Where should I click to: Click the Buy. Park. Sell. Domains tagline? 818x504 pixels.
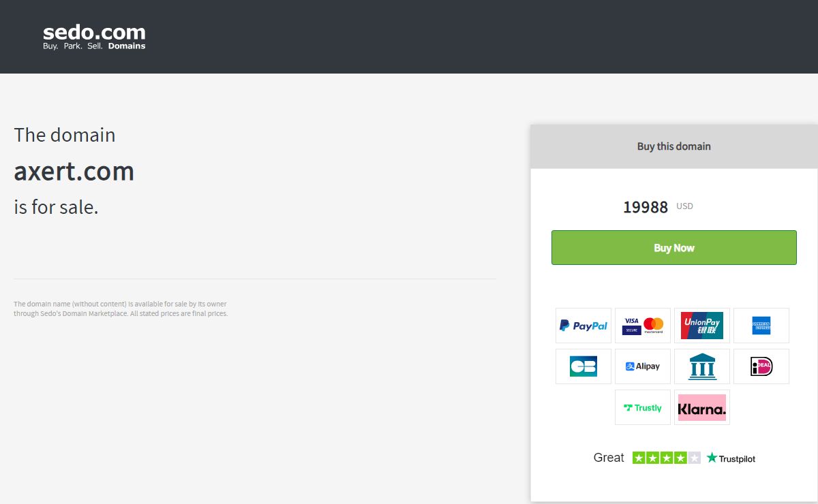click(x=94, y=46)
